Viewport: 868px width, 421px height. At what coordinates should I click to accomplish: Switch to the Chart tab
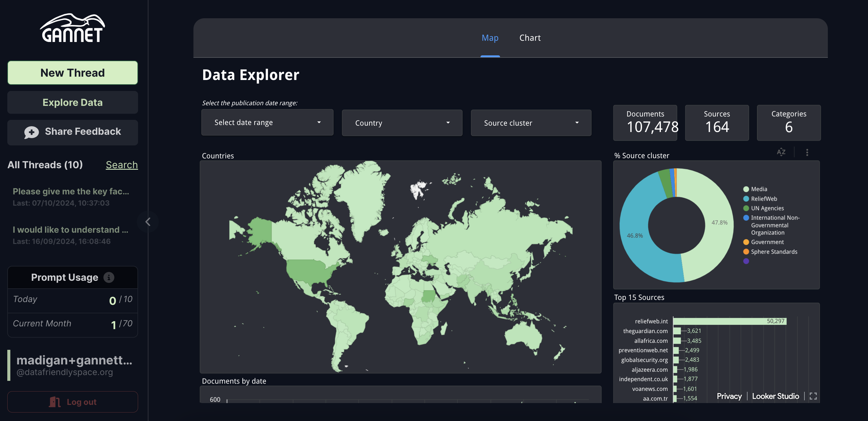(x=530, y=38)
